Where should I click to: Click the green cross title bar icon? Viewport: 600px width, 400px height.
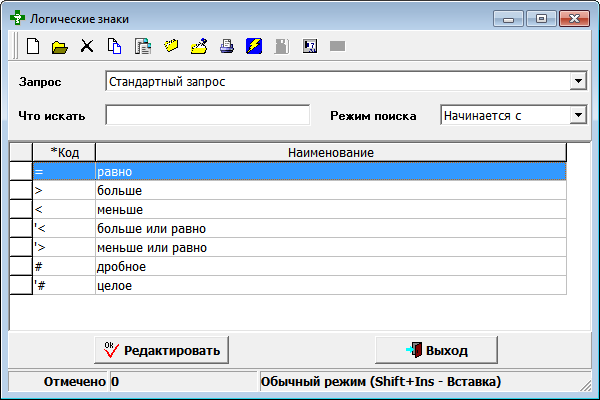point(17,18)
